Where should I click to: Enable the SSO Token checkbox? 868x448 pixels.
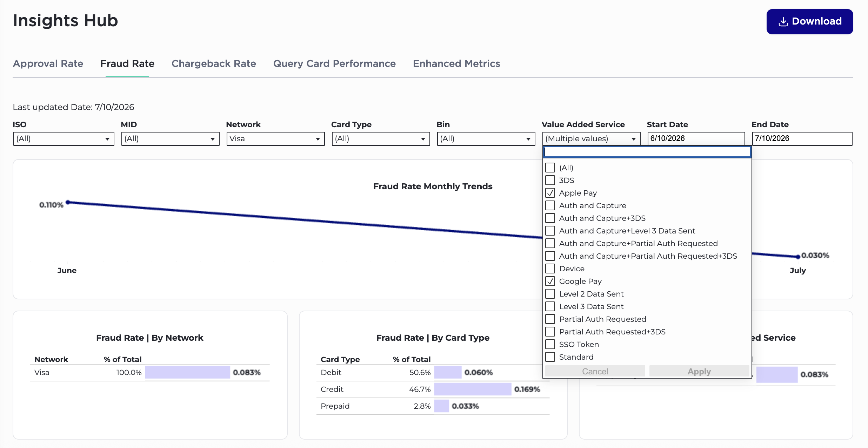(x=550, y=344)
